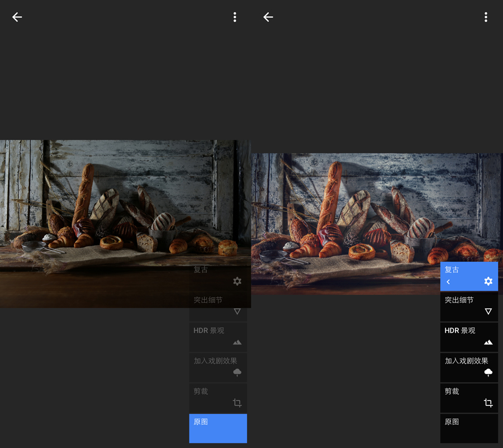The width and height of the screenshot is (503, 448).
Task: Select the highlighted blue 原图 step on left
Action: coord(218,428)
